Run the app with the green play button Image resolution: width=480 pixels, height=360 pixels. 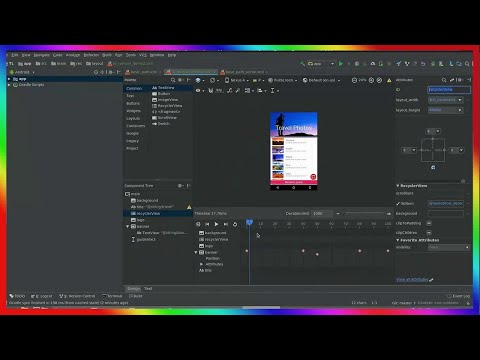[x=341, y=63]
